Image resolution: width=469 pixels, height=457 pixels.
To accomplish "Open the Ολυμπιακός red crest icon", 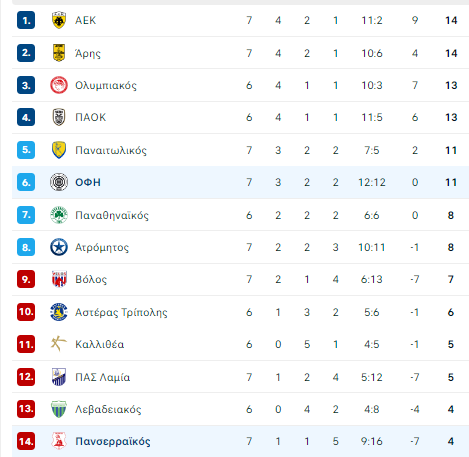I will coord(59,85).
